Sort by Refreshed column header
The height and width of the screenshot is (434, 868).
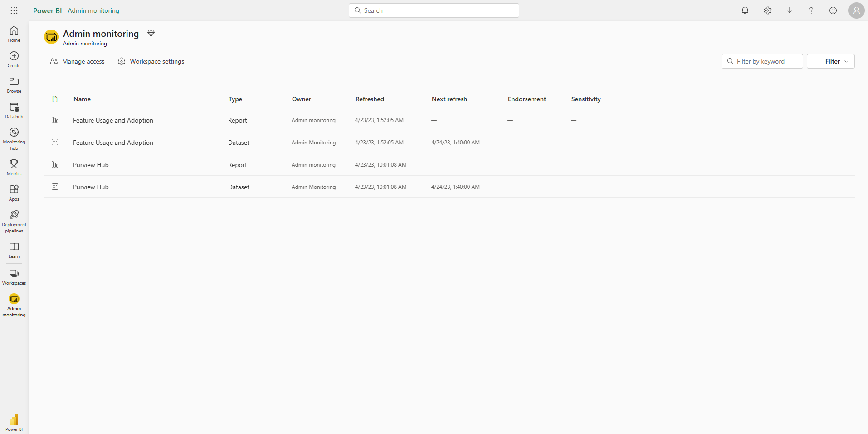coord(370,99)
